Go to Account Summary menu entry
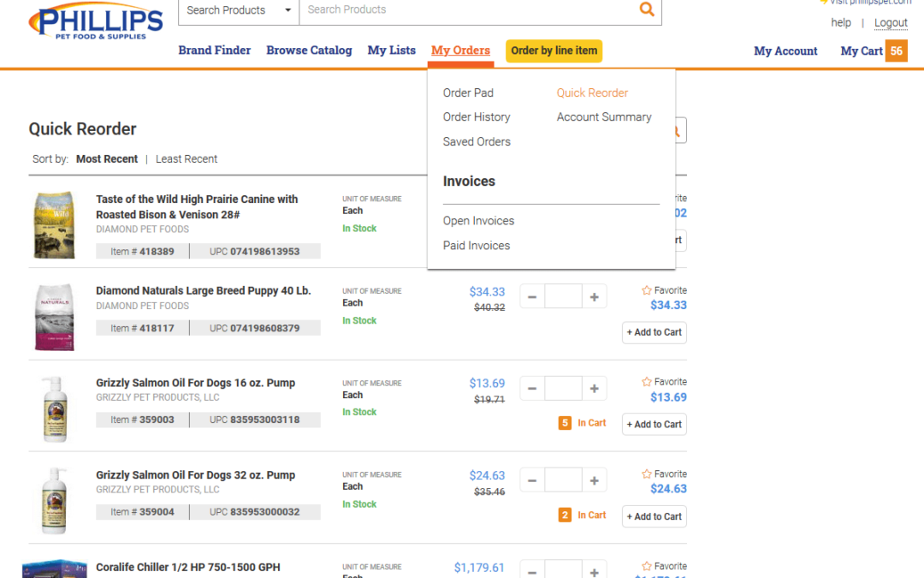The height and width of the screenshot is (578, 924). pyautogui.click(x=604, y=116)
